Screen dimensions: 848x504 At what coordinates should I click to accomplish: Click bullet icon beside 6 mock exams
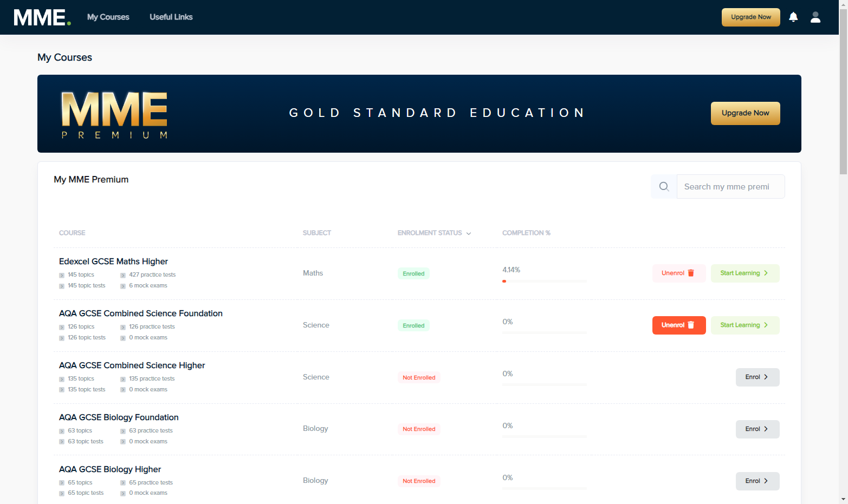pyautogui.click(x=123, y=286)
